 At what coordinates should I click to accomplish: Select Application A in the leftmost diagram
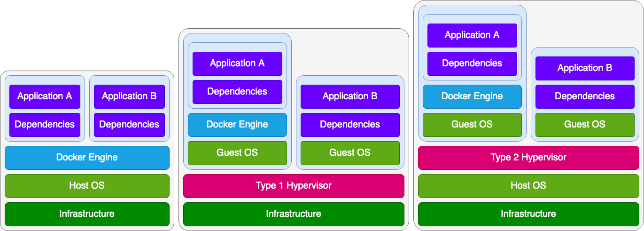[x=45, y=96]
